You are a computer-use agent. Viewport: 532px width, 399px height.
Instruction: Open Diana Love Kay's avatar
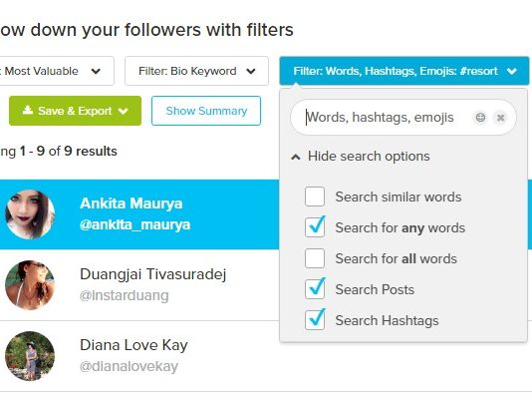[x=30, y=356]
